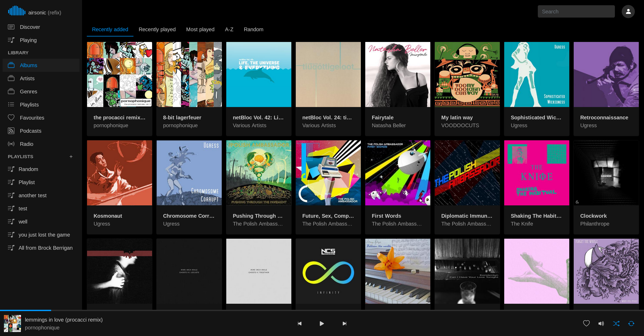This screenshot has width=644, height=336.
Task: Open the user account menu
Action: [628, 12]
